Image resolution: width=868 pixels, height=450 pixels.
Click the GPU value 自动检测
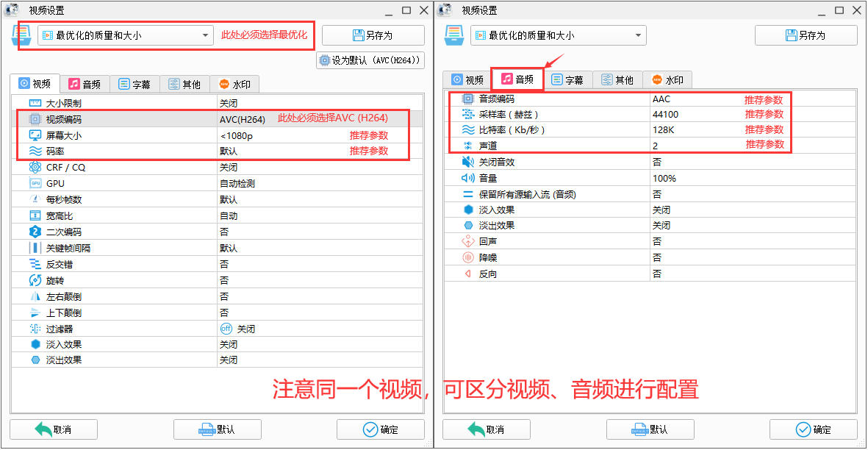[x=237, y=183]
